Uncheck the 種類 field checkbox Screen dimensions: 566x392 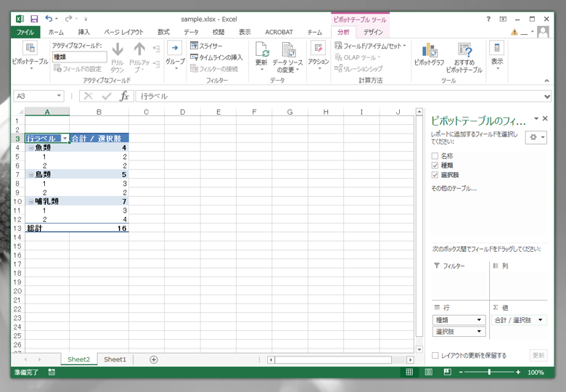435,166
